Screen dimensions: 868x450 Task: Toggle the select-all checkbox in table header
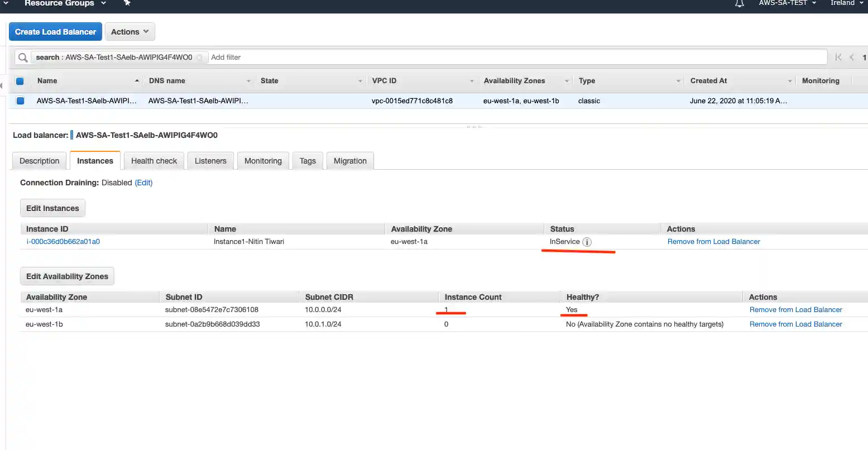(20, 81)
